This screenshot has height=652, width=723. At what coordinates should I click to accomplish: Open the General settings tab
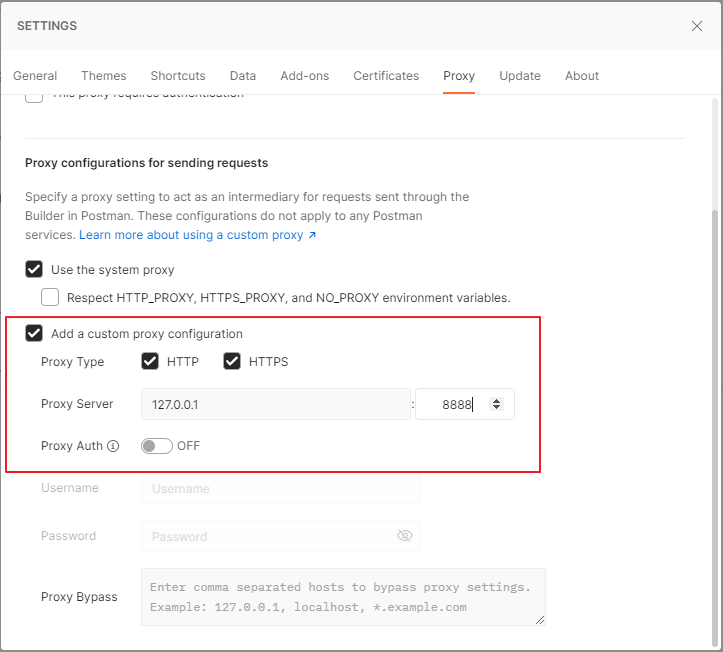point(35,76)
